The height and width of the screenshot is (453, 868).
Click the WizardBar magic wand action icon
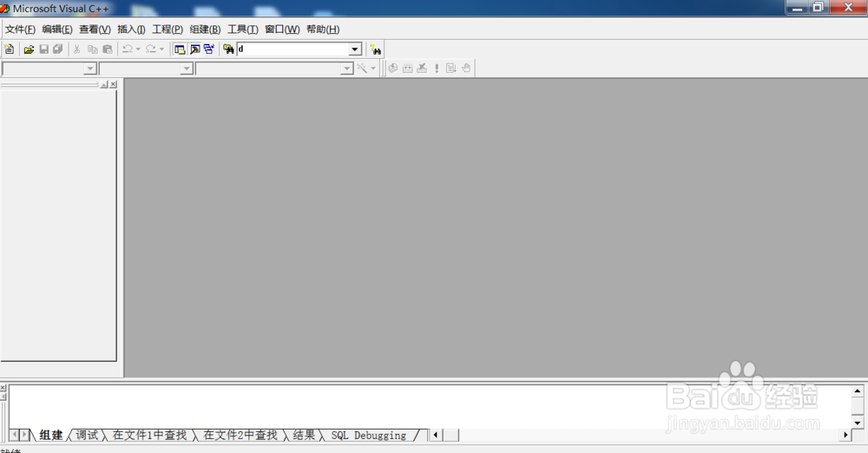tap(362, 68)
